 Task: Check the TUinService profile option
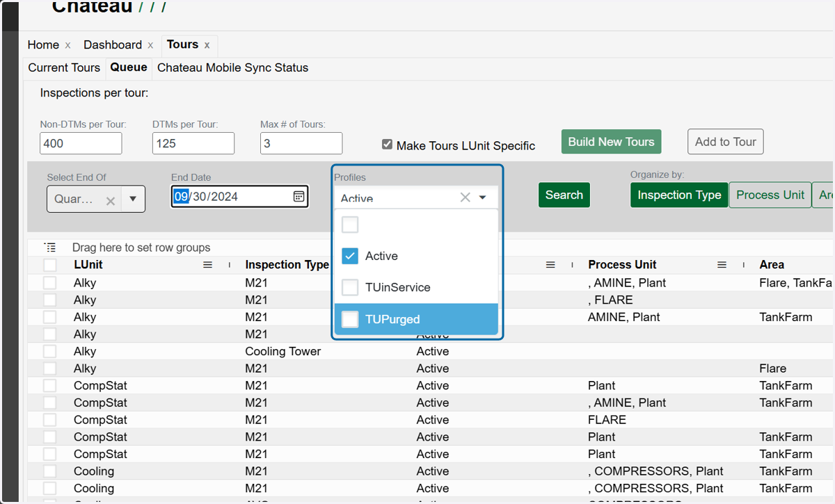[350, 287]
